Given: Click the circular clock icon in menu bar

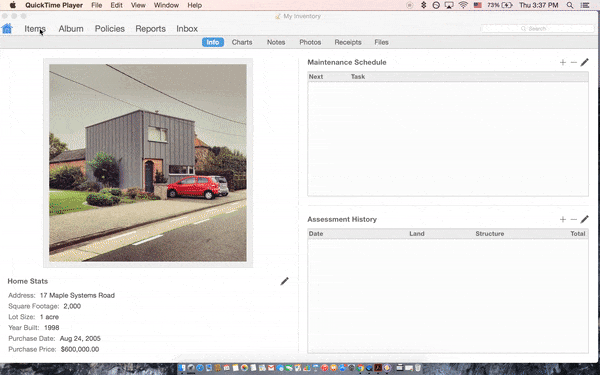Looking at the screenshot, I should (436, 5).
